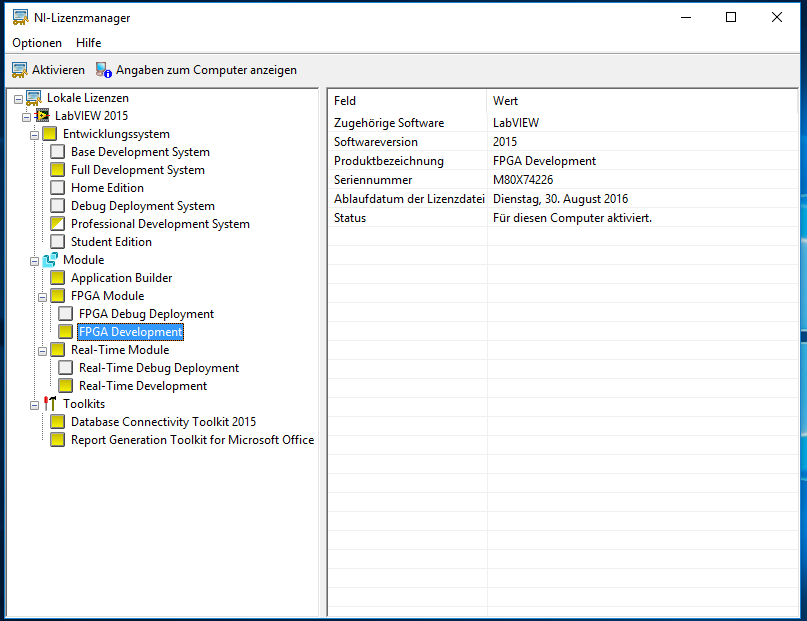Viewport: 807px width, 621px height.
Task: Click the Aktivieren toolbar icon
Action: pyautogui.click(x=19, y=70)
